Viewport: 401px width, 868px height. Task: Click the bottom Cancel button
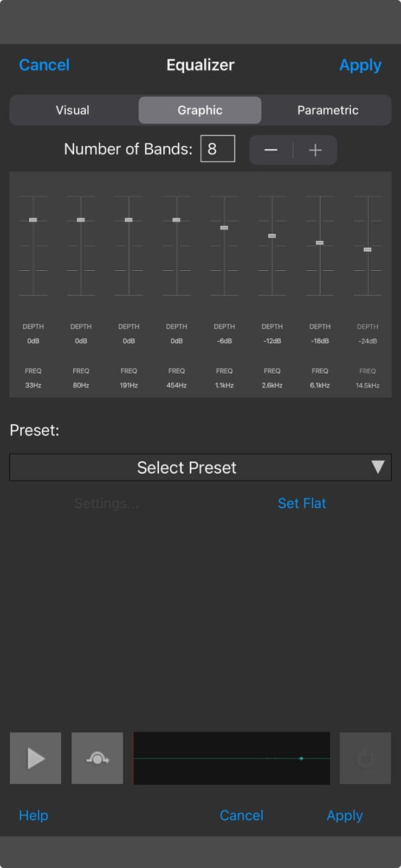click(242, 815)
